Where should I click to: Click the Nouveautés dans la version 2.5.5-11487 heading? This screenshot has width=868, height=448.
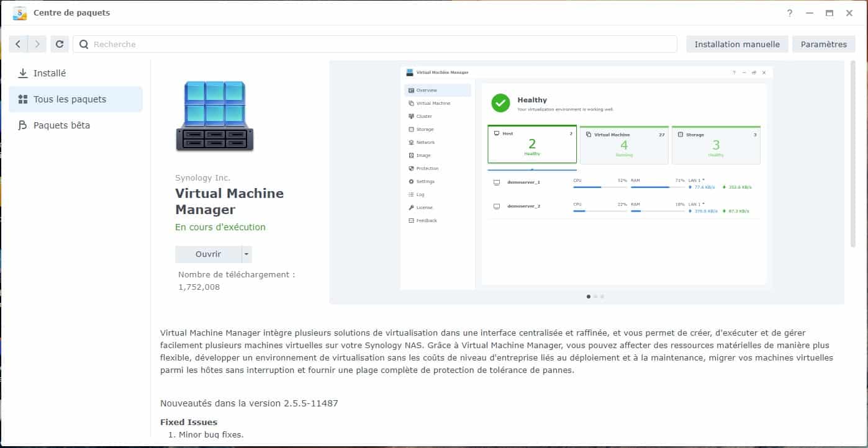tap(249, 403)
